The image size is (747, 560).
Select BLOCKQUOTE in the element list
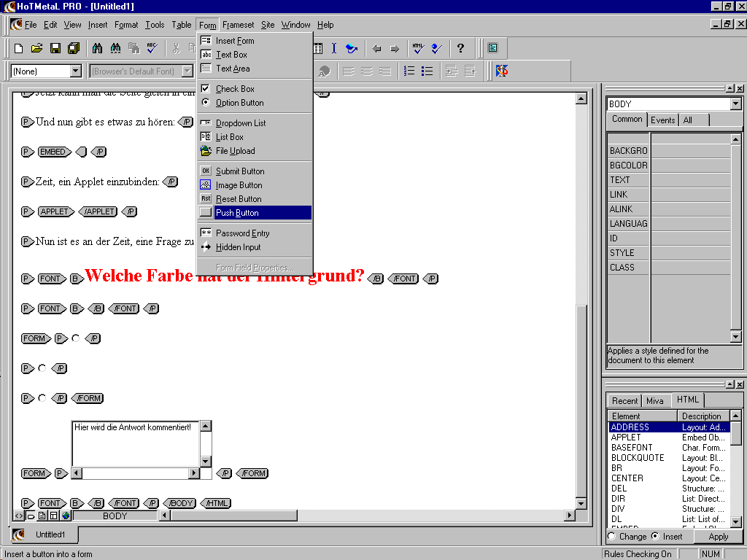pos(638,458)
